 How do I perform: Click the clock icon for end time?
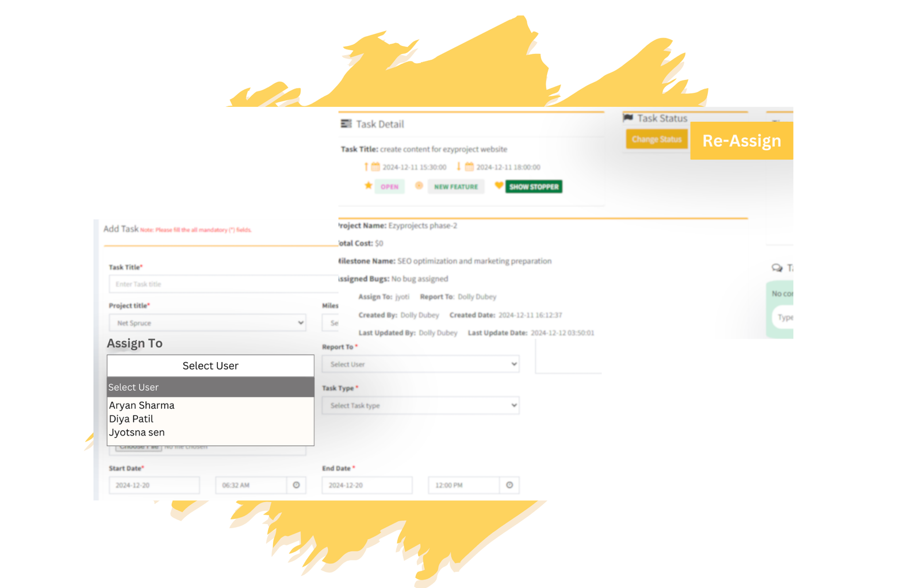point(509,485)
